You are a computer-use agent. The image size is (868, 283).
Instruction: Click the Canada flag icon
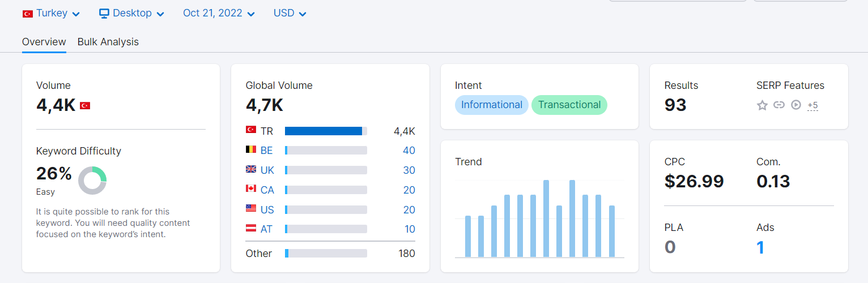pos(251,188)
